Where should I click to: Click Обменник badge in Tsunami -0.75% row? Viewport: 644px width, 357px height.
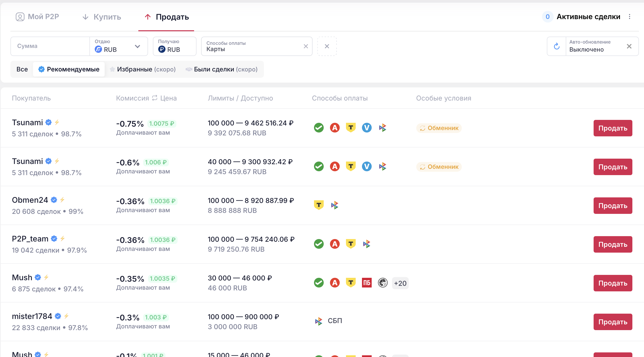[x=439, y=128]
